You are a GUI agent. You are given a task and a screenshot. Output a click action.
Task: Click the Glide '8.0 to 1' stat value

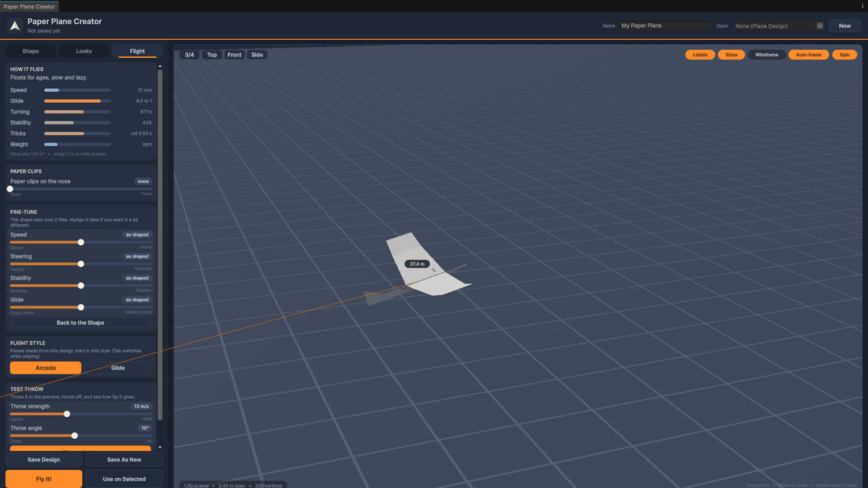pos(144,101)
